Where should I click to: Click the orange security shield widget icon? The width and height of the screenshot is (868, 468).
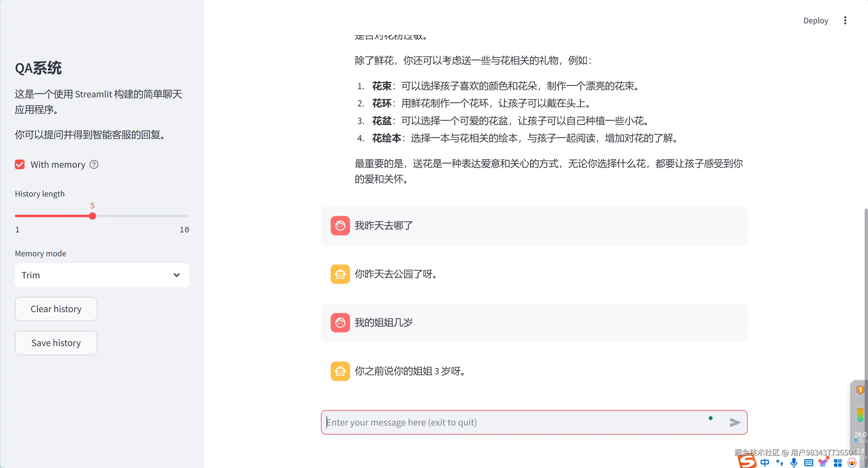point(860,390)
